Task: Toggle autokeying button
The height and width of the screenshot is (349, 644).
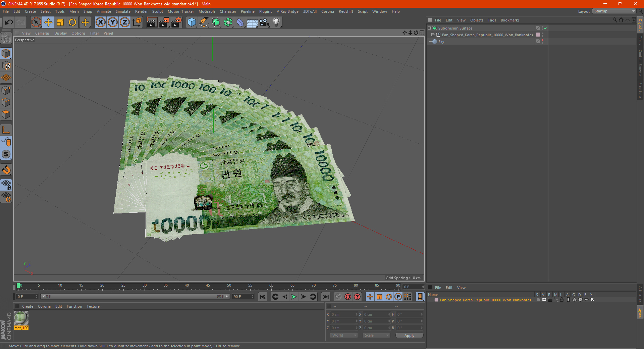Action: click(x=348, y=297)
